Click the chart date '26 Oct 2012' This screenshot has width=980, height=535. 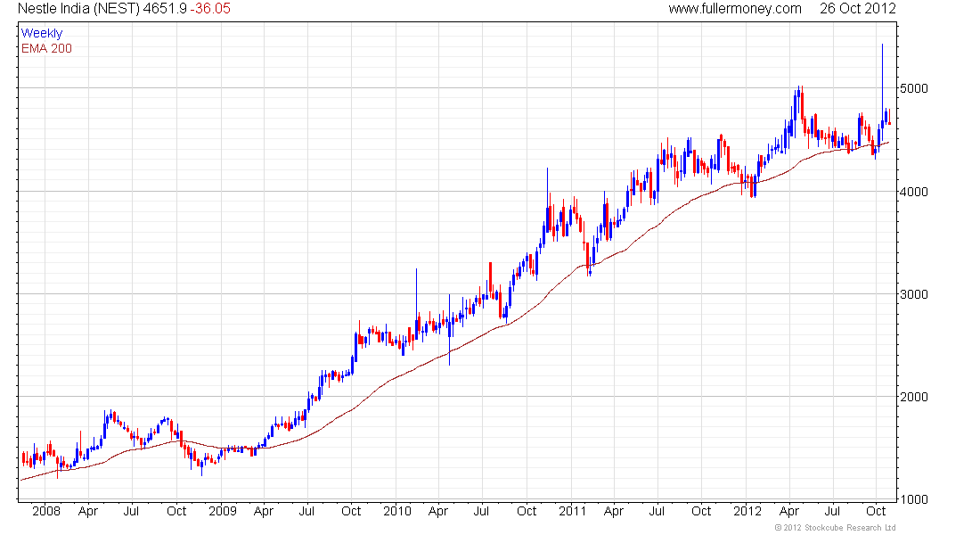click(x=857, y=8)
